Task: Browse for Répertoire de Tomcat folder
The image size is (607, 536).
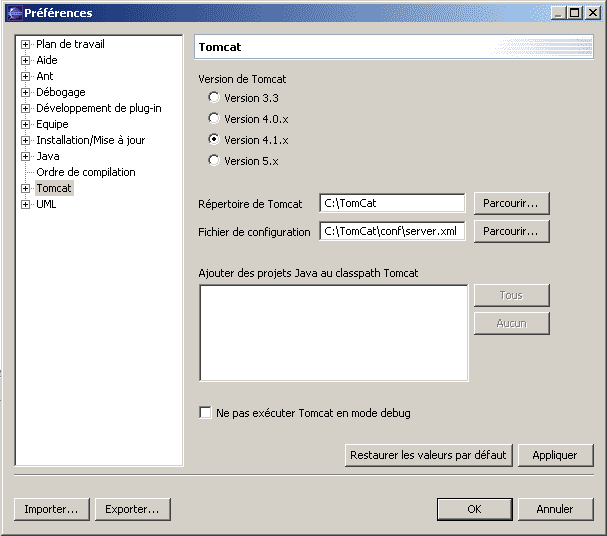Action: point(511,203)
